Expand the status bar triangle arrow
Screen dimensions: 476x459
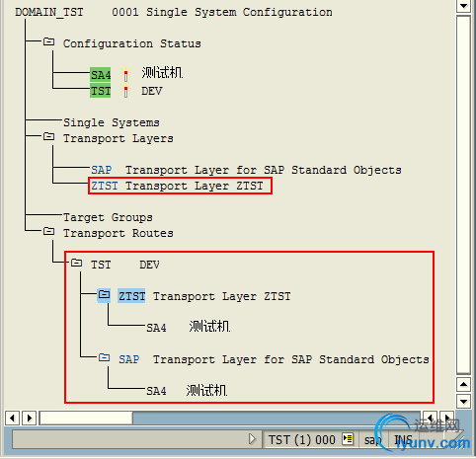tap(252, 439)
